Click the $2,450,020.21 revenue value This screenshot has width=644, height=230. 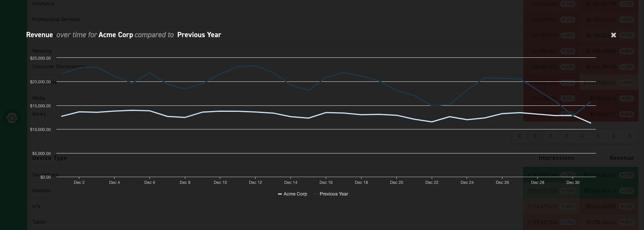[x=601, y=20]
